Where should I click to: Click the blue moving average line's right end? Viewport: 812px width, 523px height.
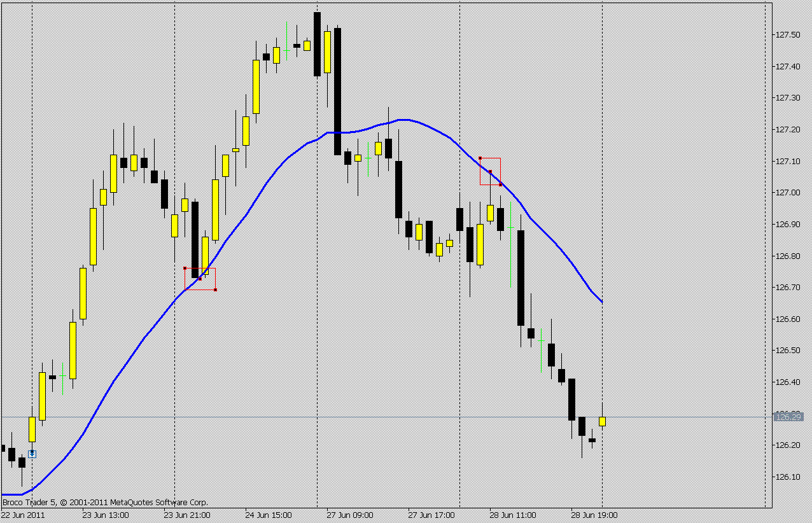click(x=601, y=301)
